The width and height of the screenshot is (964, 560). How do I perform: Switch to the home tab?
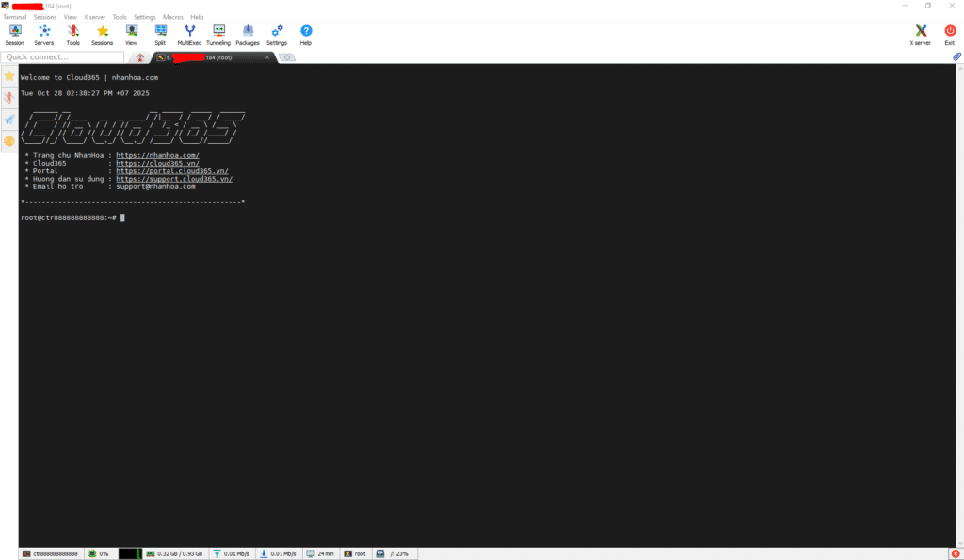coord(140,57)
